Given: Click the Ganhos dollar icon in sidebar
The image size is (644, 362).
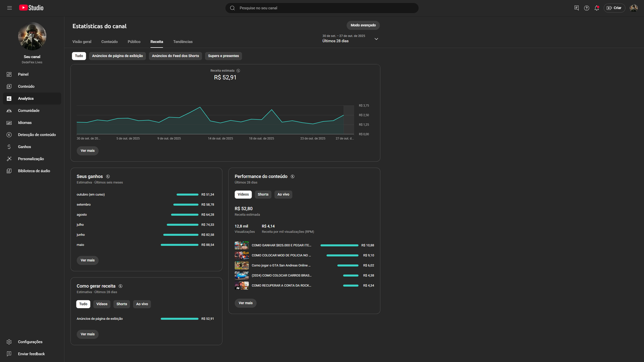Looking at the screenshot, I should coord(9,147).
